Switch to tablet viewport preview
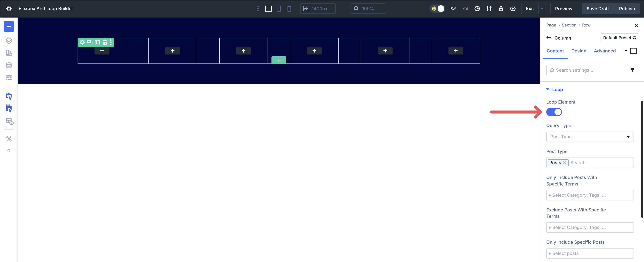 pos(279,9)
